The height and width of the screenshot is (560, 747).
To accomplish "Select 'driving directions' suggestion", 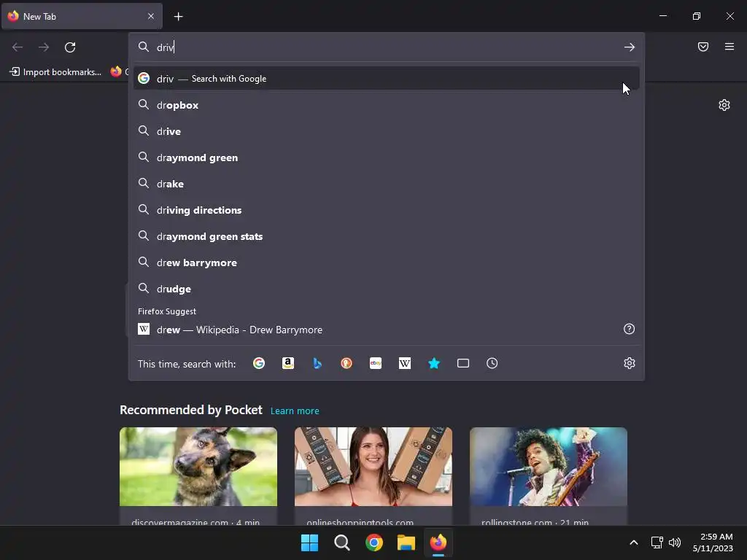I will [x=387, y=210].
